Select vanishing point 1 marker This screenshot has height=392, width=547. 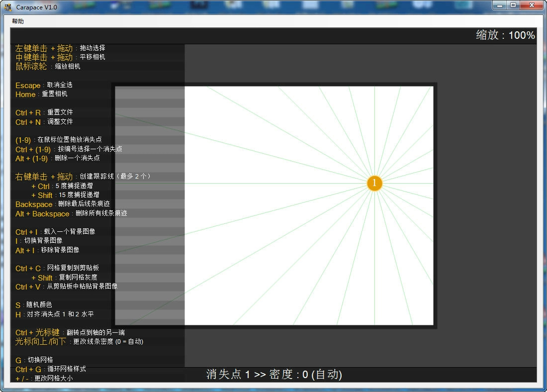[374, 183]
